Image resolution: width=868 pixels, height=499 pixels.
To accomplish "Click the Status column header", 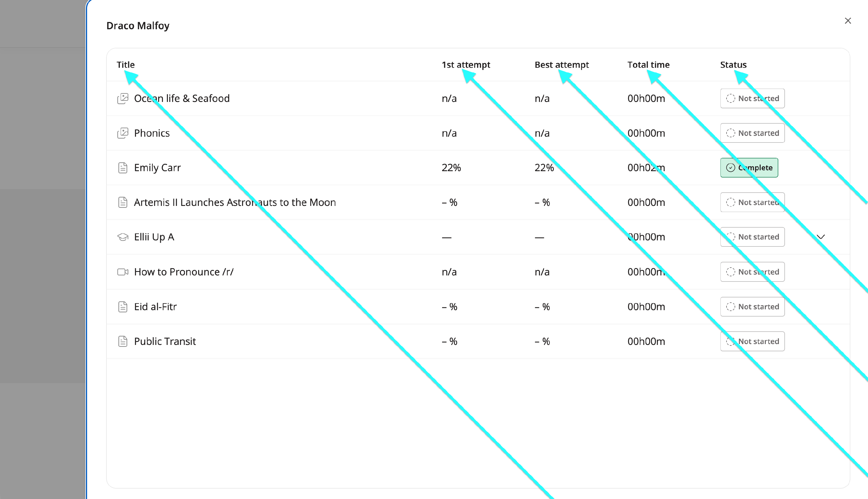I will pos(733,65).
